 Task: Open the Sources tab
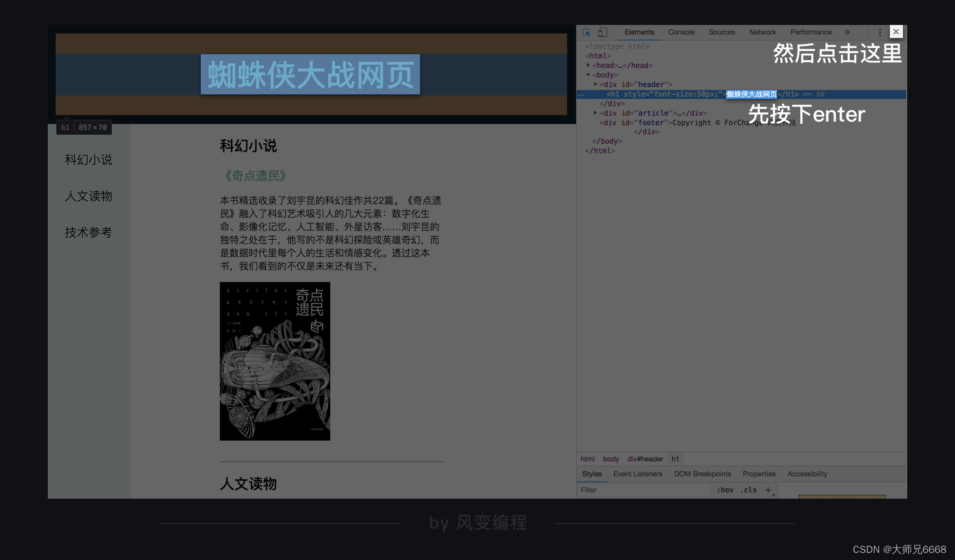[722, 33]
